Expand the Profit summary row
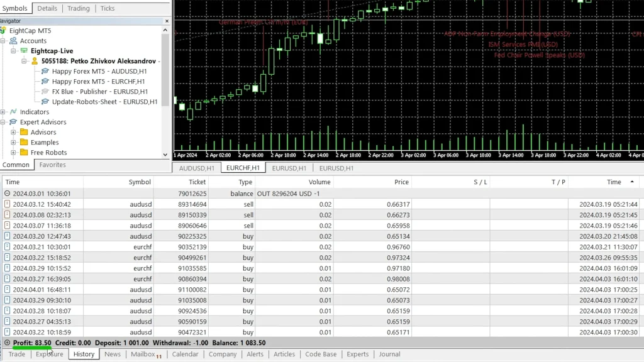Screen dimensions: 644x362 pos(7,343)
